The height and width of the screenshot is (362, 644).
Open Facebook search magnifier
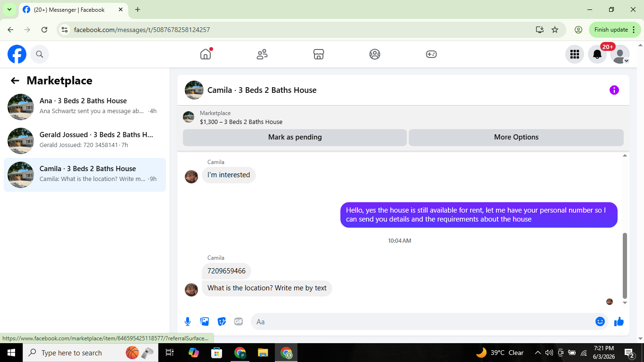(x=40, y=54)
